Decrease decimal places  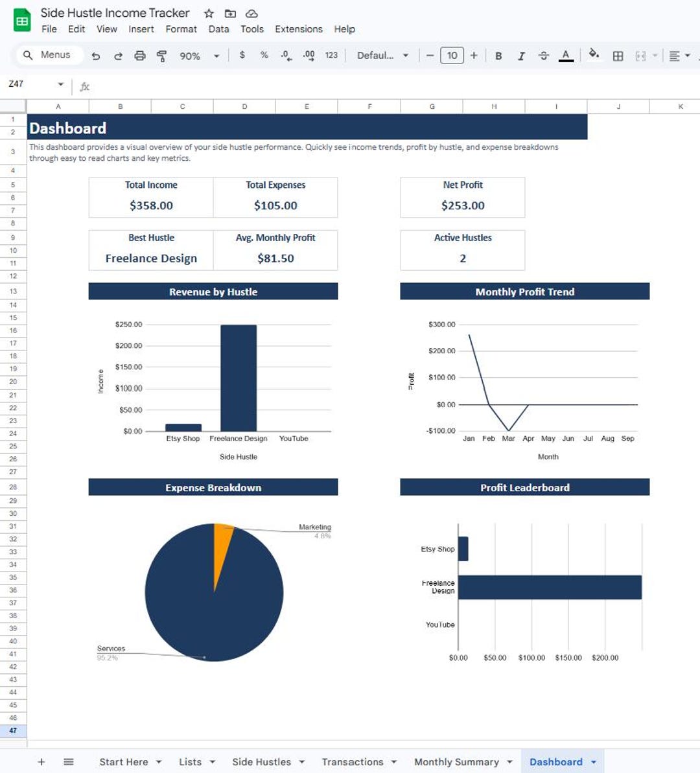286,56
